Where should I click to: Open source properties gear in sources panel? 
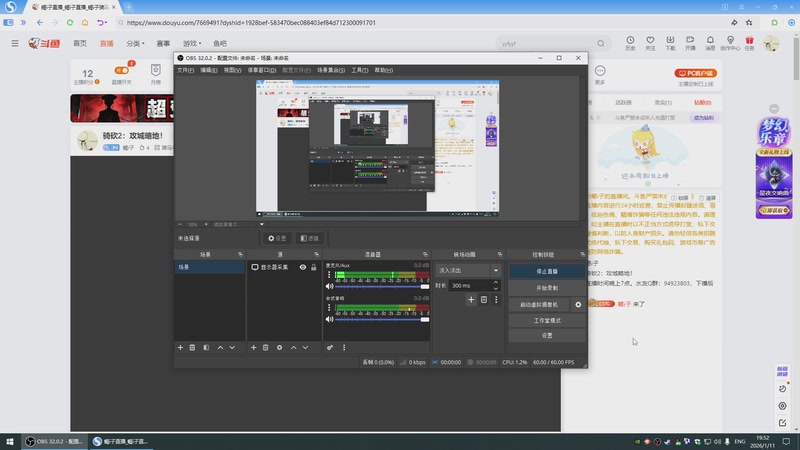coord(279,347)
